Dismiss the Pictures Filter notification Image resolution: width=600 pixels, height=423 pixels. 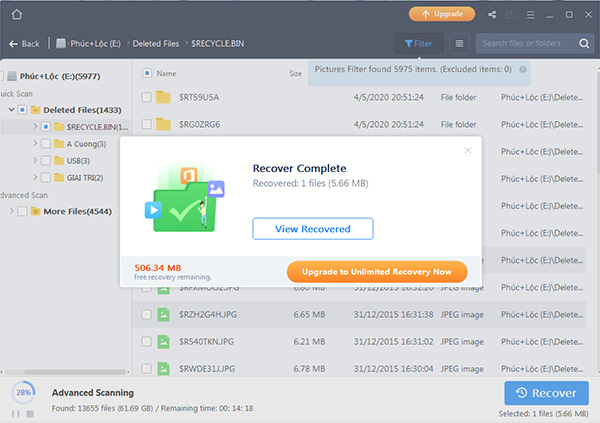[x=523, y=69]
